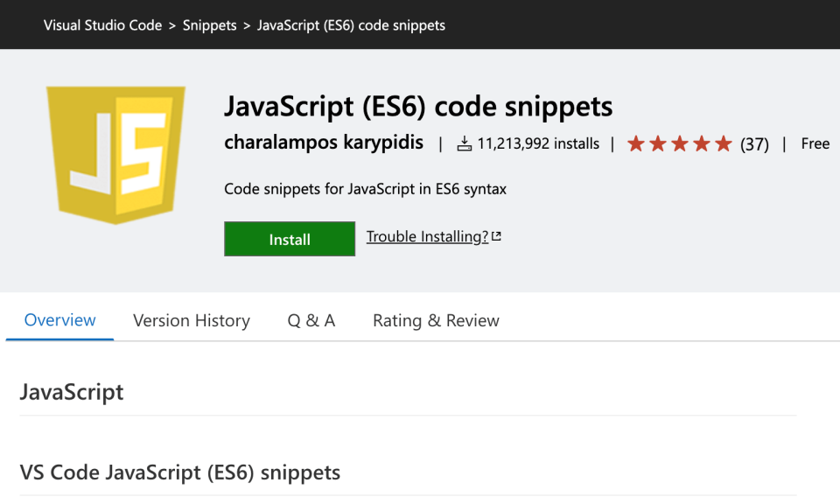Click the five-star rating icons

click(679, 143)
